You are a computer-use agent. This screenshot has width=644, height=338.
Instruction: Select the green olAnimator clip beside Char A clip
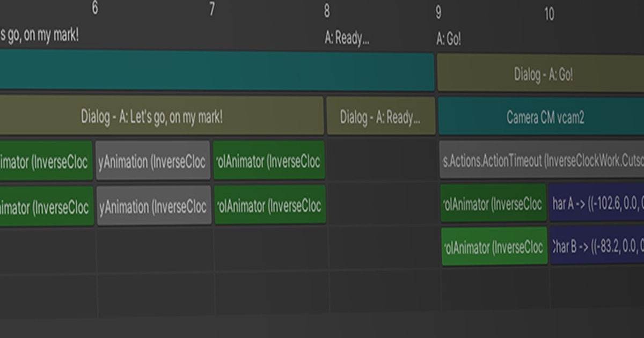tap(494, 204)
